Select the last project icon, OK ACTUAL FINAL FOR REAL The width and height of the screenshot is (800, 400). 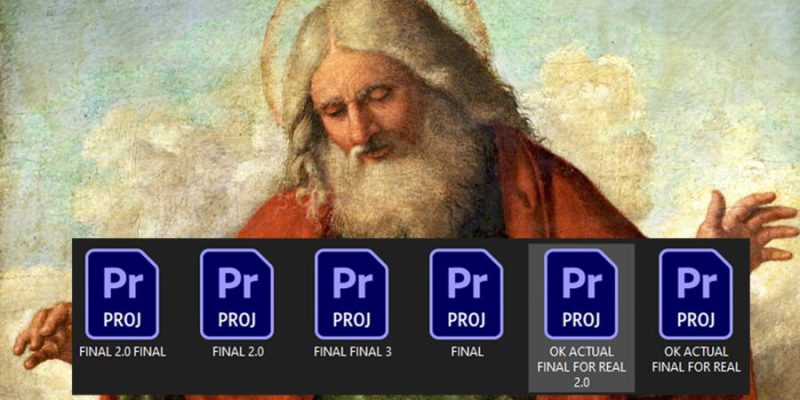point(696,294)
